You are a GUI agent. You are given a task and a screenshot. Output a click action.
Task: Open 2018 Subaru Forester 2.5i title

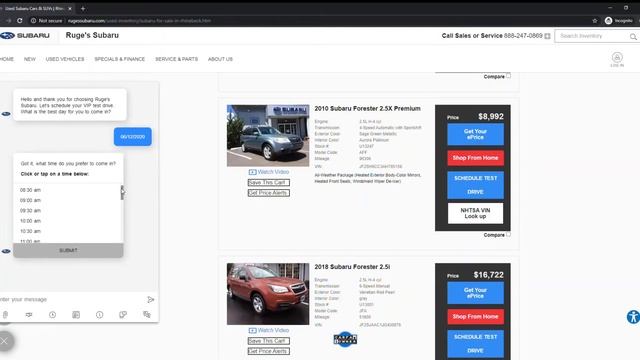coord(352,267)
